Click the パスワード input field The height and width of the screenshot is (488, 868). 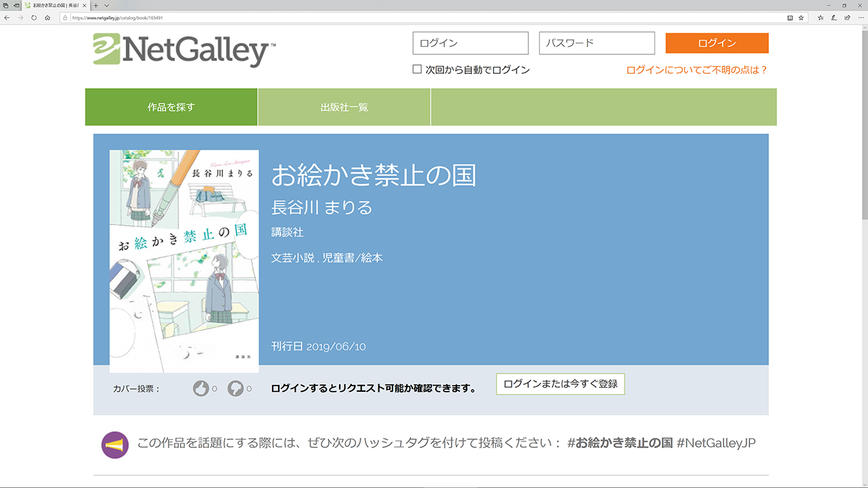(x=597, y=43)
